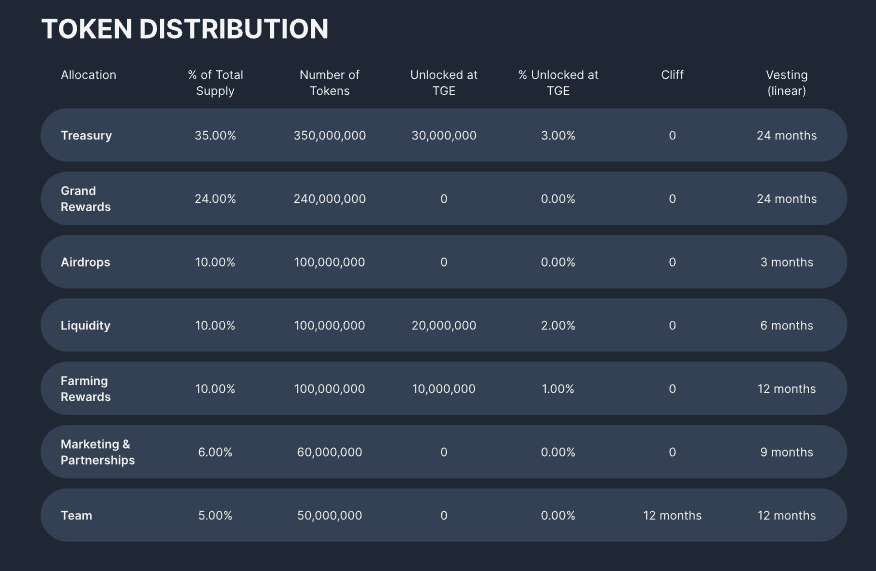Select the 20,000,000 Liquidity unlocked value
876x571 pixels.
444,326
